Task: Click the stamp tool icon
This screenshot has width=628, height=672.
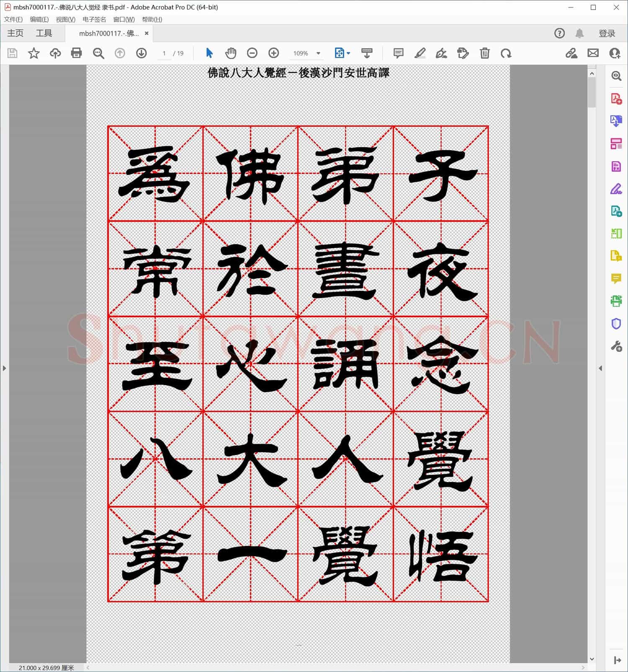Action: (463, 53)
